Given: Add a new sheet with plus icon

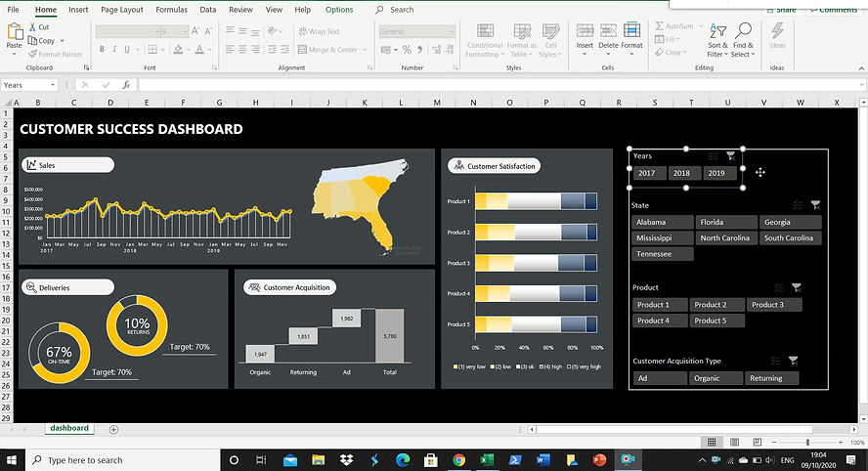Looking at the screenshot, I should 113,430.
